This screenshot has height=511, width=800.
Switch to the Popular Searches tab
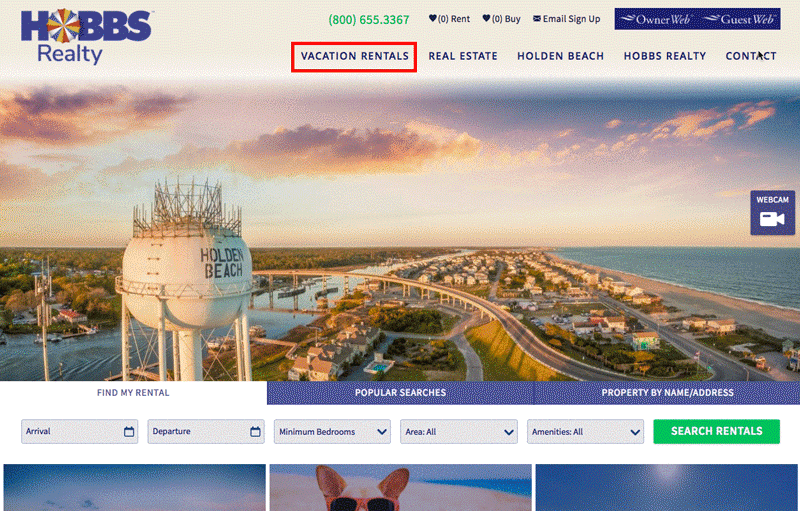(401, 393)
